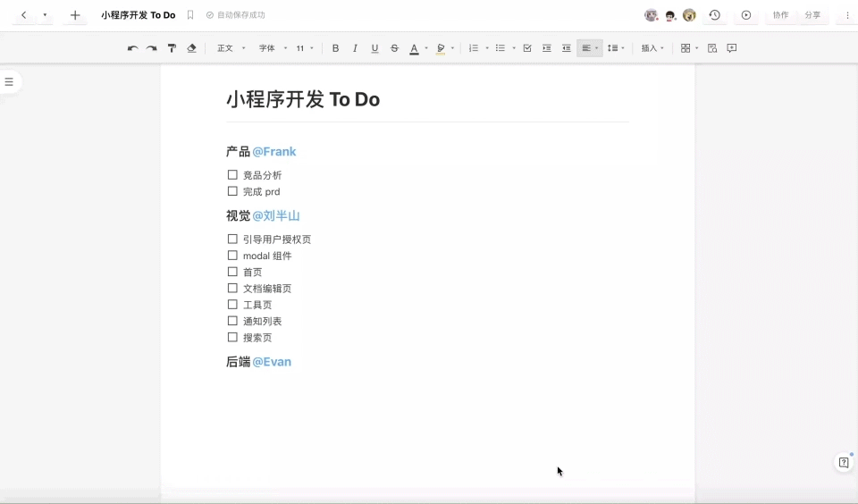
Task: Open the font size 11 dropdown
Action: (x=305, y=48)
